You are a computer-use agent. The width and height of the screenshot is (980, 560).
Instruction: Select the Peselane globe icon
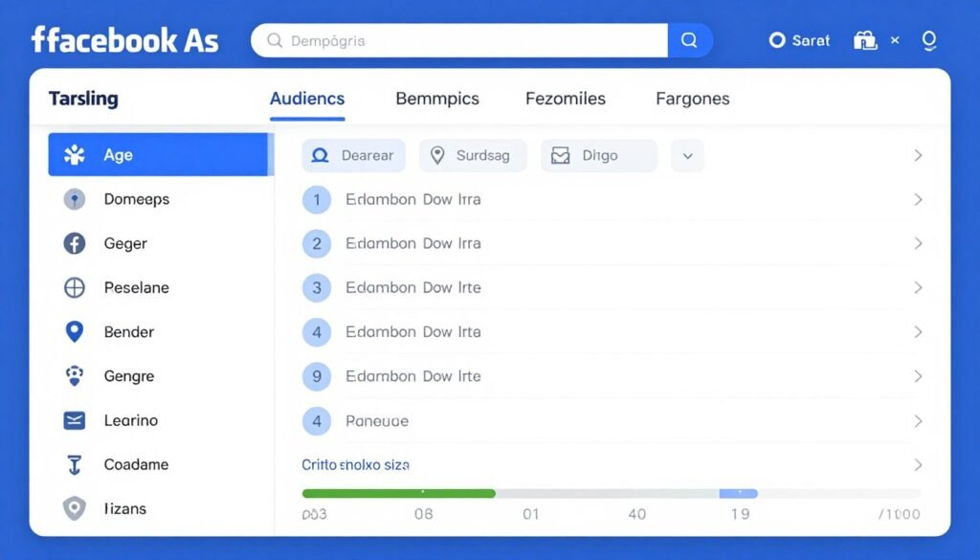pos(75,287)
